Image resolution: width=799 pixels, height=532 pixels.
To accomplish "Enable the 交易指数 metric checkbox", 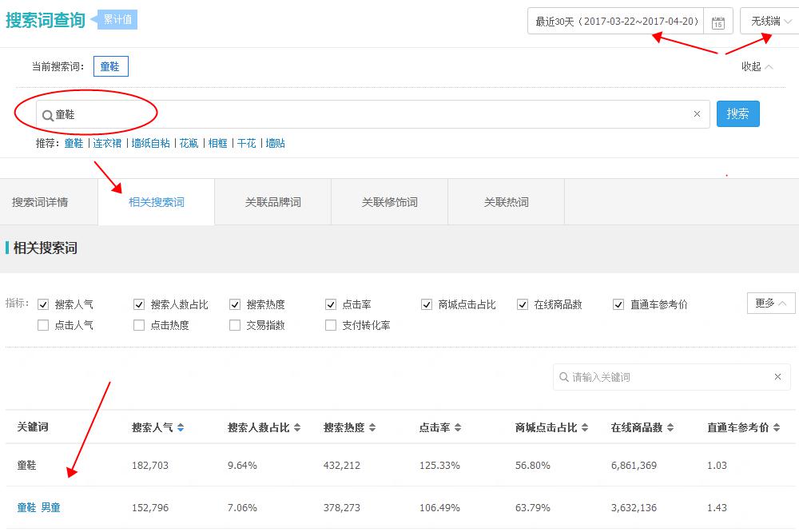I will pyautogui.click(x=235, y=325).
